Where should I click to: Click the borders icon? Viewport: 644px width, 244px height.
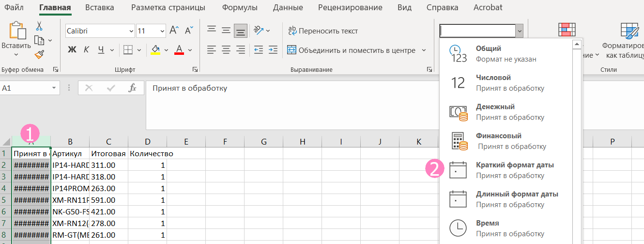pyautogui.click(x=128, y=49)
